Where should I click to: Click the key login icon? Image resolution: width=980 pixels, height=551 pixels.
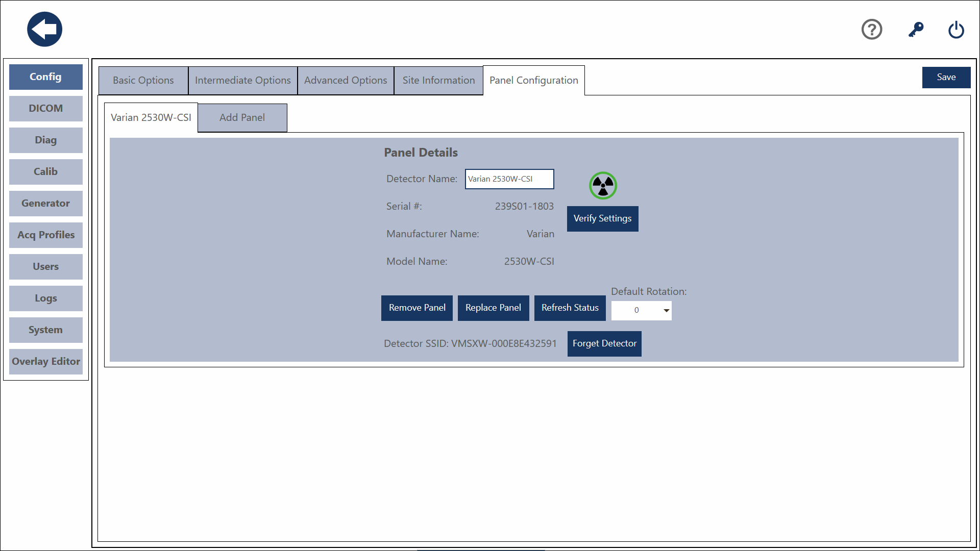(916, 30)
